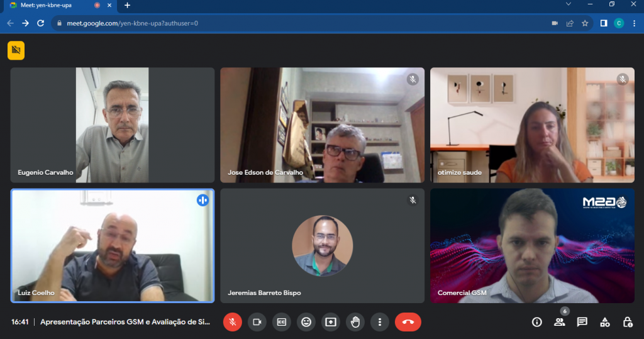
Task: Click the present screen icon
Action: pyautogui.click(x=331, y=322)
